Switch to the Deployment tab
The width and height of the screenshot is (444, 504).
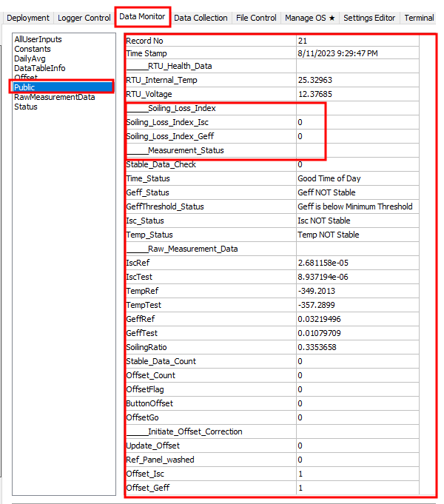point(28,18)
